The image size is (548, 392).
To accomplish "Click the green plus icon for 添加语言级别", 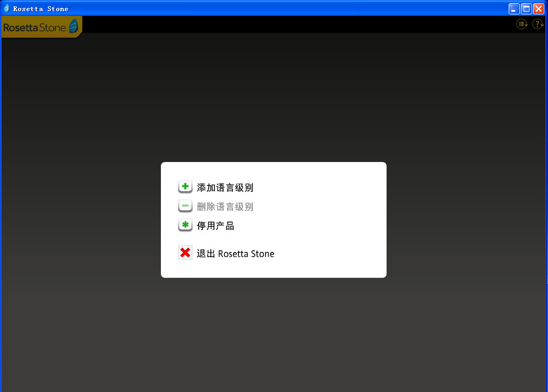I will coord(184,186).
